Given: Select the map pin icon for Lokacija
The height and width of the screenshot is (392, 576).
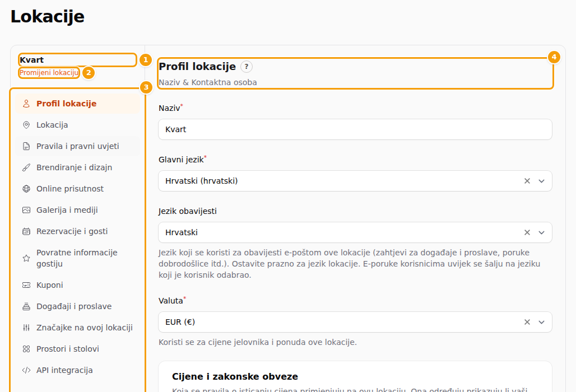Looking at the screenshot, I should [26, 125].
